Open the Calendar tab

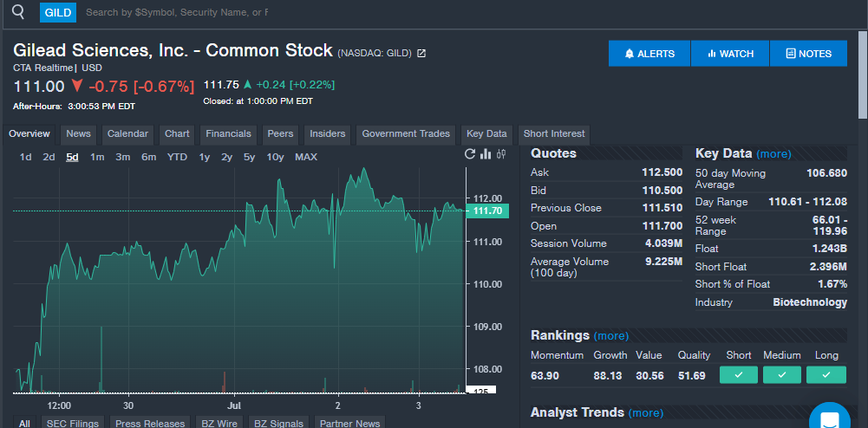click(127, 133)
